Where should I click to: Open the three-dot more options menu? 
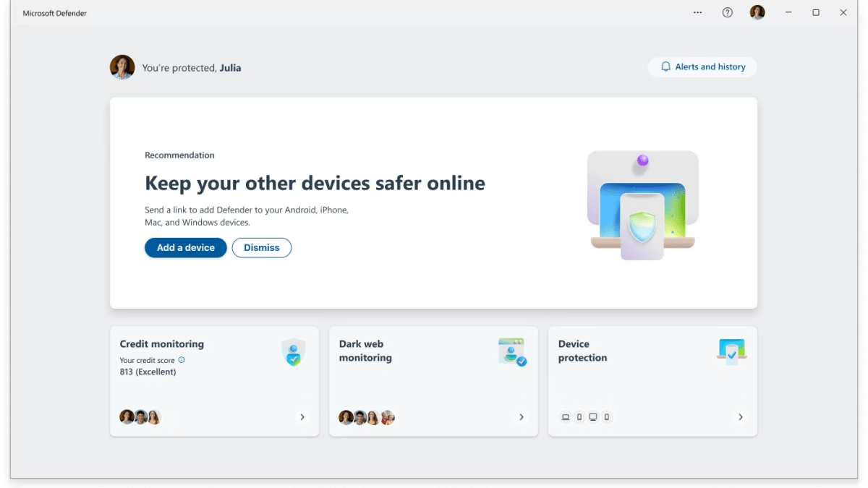[697, 12]
